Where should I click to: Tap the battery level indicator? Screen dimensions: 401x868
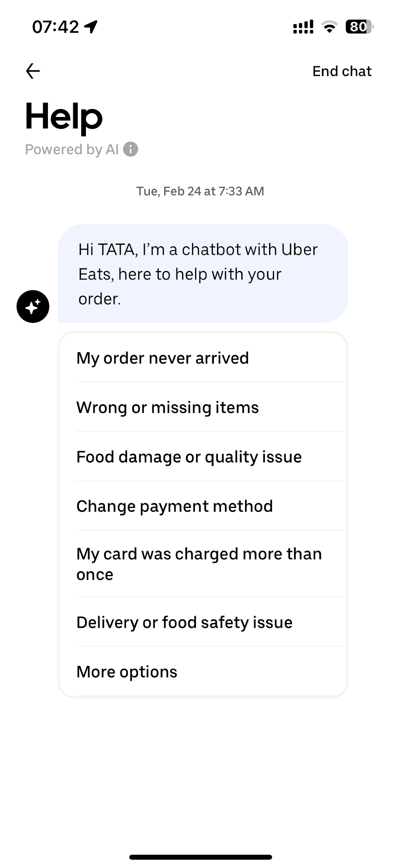[359, 27]
